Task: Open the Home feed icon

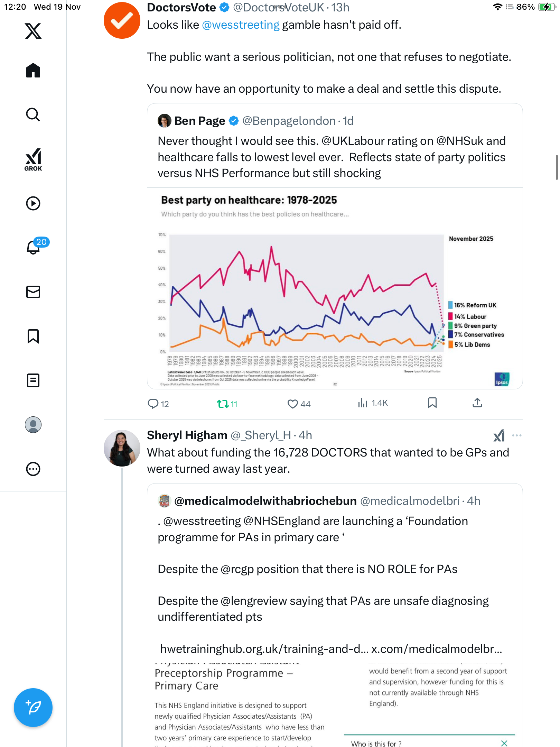Action: click(33, 71)
